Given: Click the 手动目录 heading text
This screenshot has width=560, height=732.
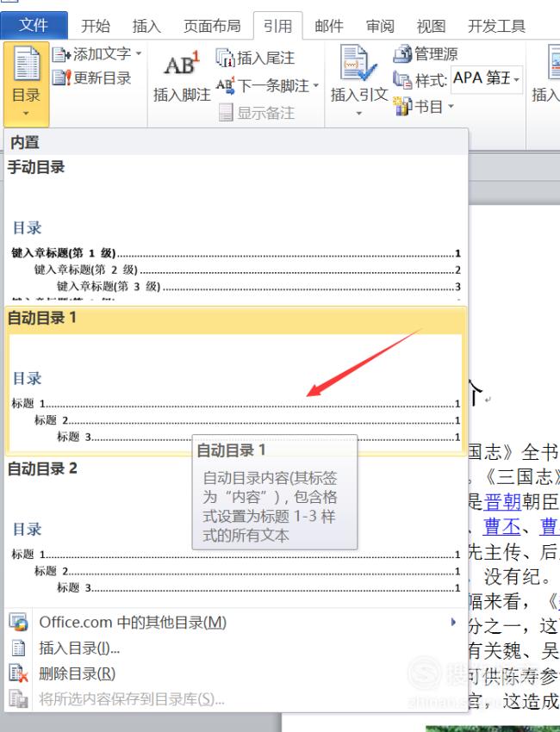Looking at the screenshot, I should pyautogui.click(x=36, y=167).
